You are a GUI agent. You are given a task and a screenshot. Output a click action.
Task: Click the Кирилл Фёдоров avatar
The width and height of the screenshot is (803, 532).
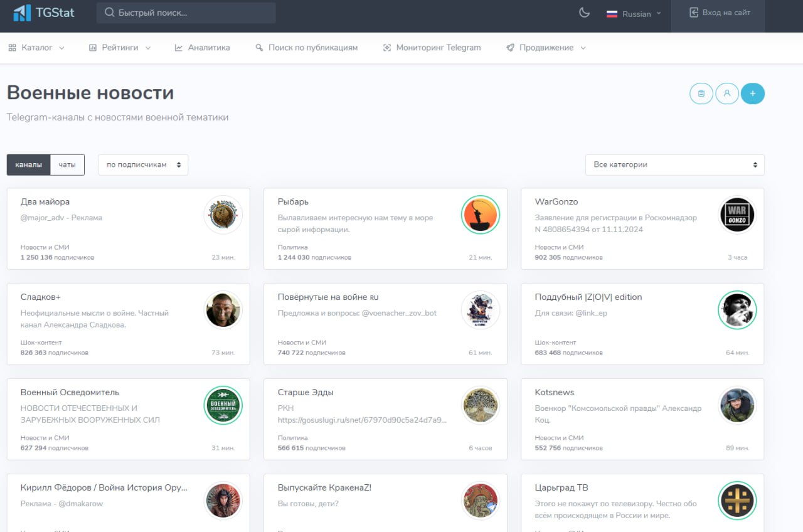pyautogui.click(x=223, y=501)
